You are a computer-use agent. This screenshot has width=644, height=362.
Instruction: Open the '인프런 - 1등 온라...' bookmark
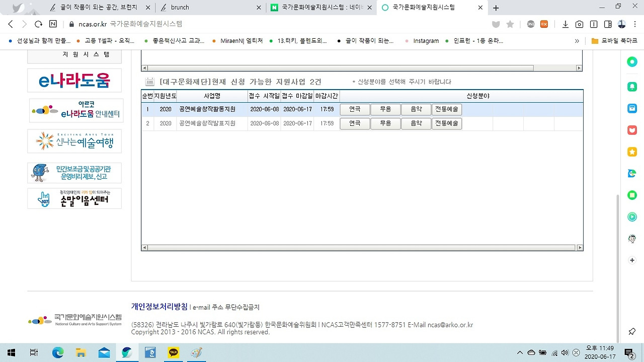point(473,41)
